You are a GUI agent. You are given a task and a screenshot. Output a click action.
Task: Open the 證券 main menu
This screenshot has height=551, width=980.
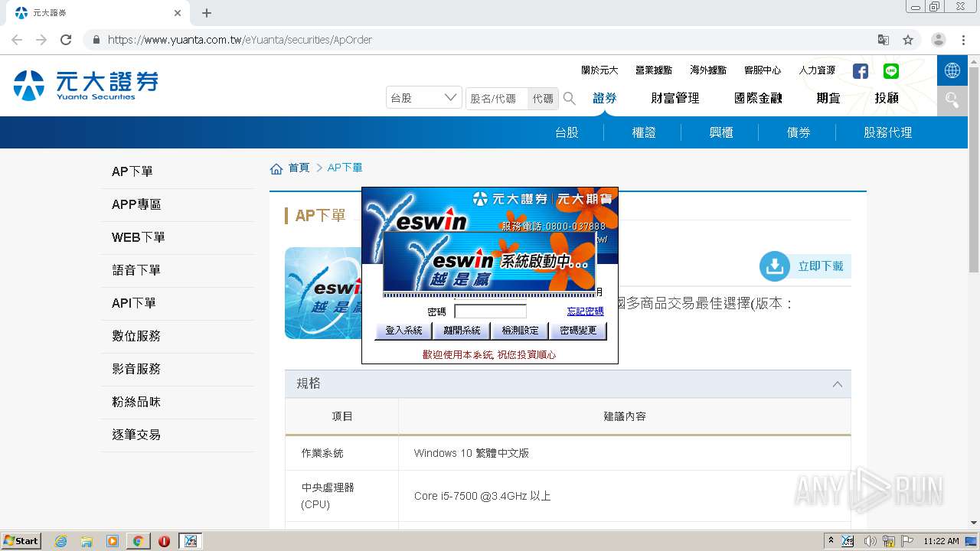pos(605,98)
